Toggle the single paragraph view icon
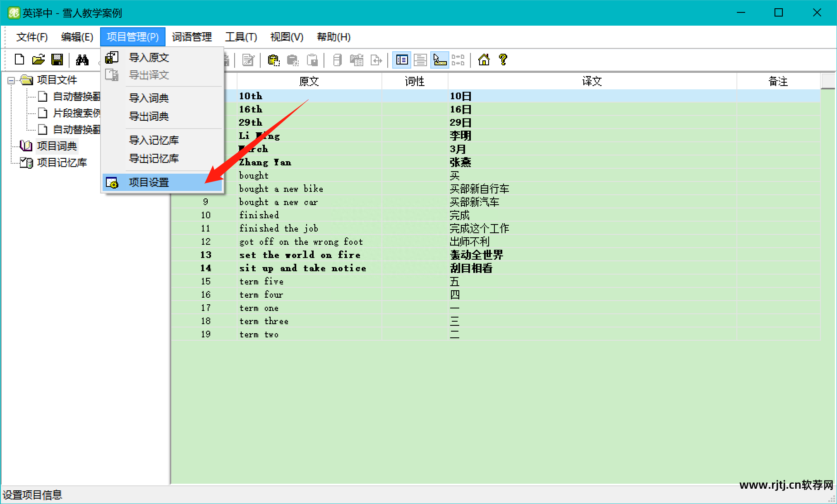837x504 pixels. pos(420,60)
